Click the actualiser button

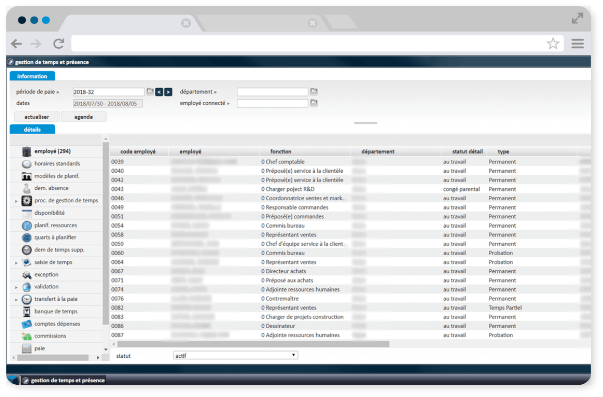point(37,117)
